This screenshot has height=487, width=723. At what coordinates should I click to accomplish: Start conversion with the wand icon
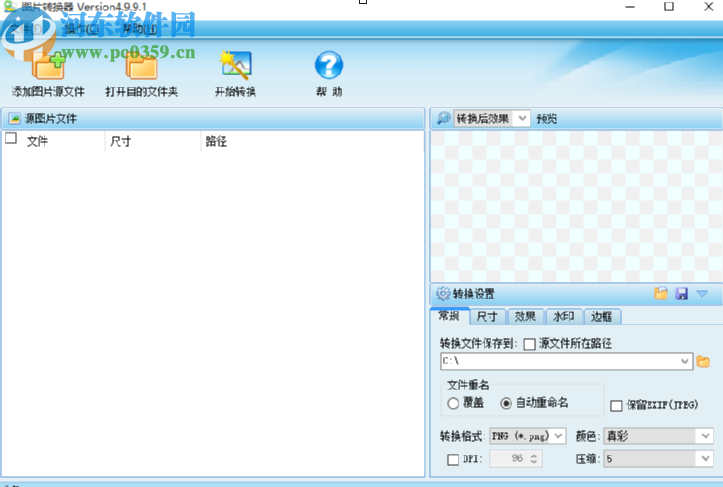pos(236,65)
